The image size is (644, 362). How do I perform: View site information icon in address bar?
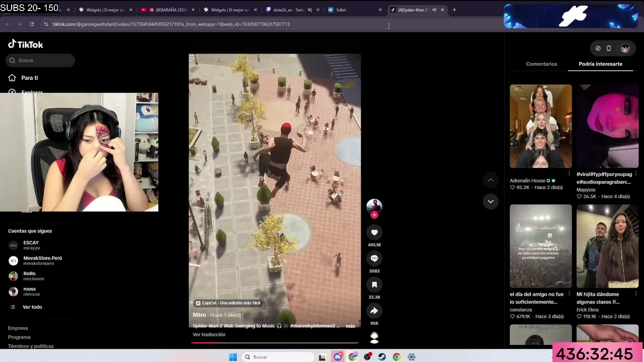point(46,24)
